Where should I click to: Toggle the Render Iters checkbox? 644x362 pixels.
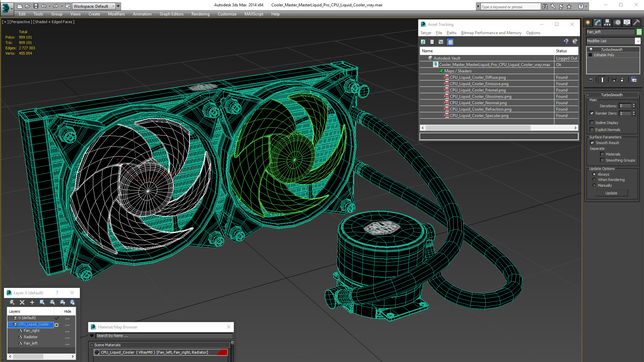pos(592,113)
